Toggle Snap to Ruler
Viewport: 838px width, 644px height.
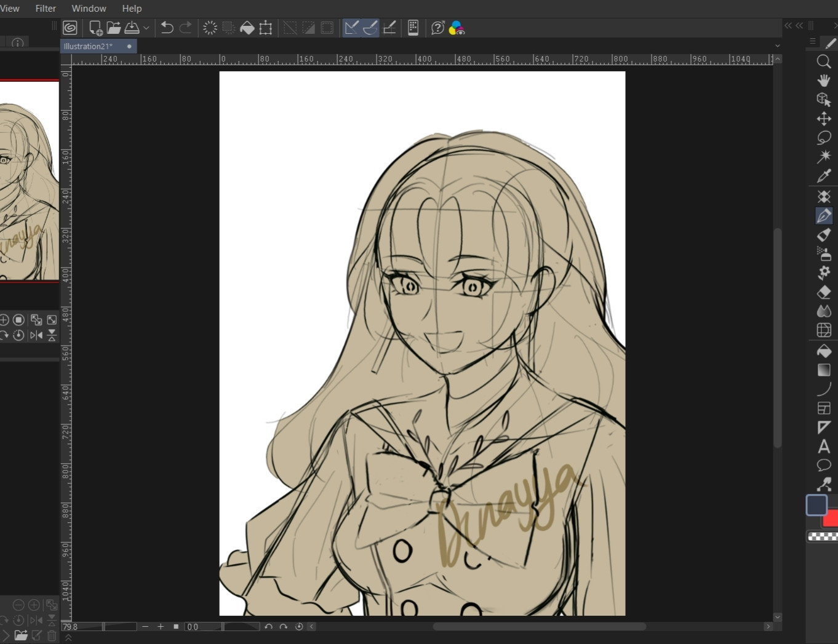[x=351, y=28]
